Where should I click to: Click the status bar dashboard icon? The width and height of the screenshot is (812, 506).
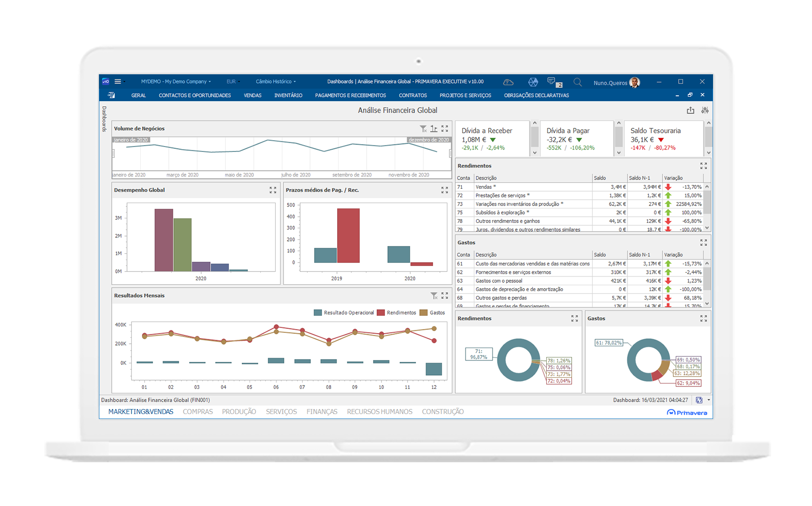699,400
